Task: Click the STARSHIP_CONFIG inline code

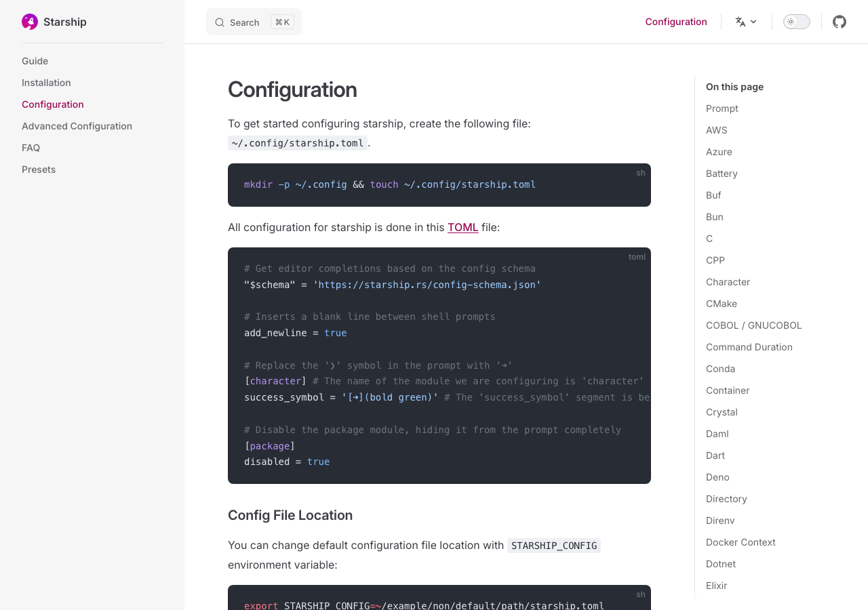Action: (x=554, y=546)
